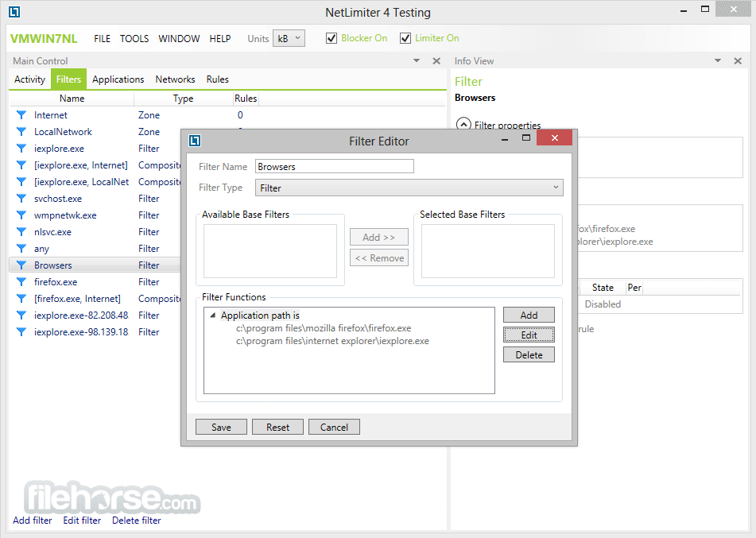Image resolution: width=756 pixels, height=538 pixels.
Task: Click the Add filter link
Action: (x=33, y=521)
